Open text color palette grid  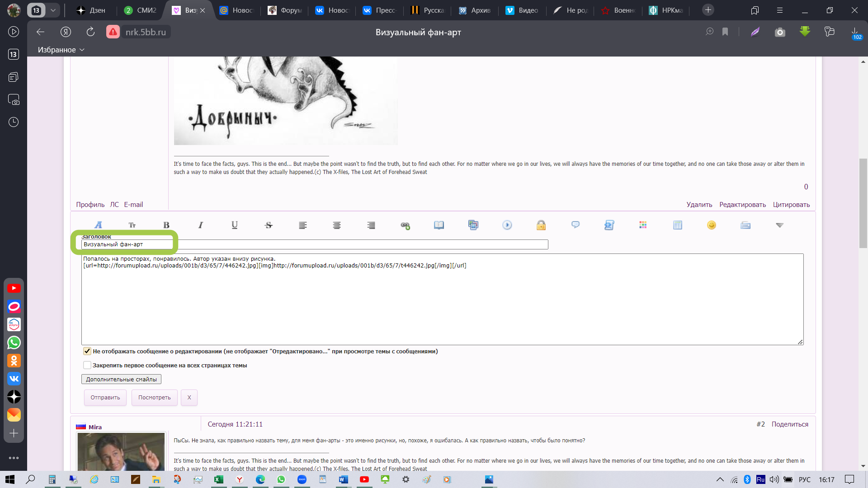tap(643, 225)
